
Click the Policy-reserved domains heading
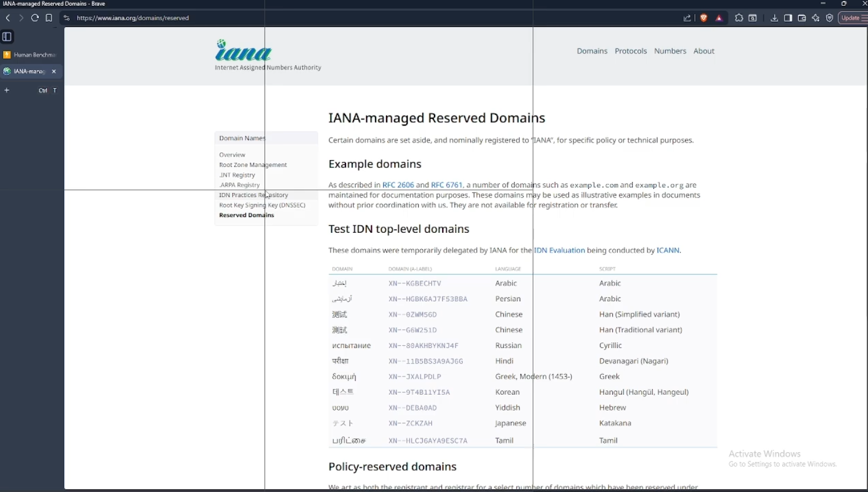point(392,467)
